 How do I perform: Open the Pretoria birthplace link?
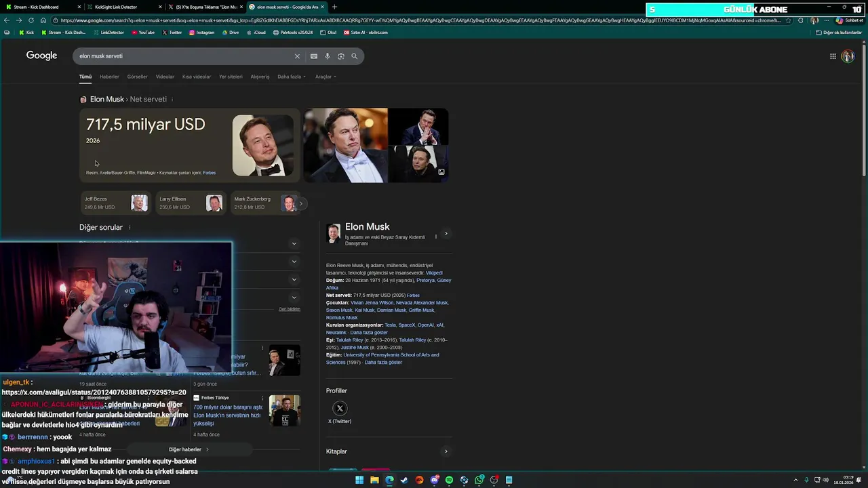pyautogui.click(x=425, y=281)
